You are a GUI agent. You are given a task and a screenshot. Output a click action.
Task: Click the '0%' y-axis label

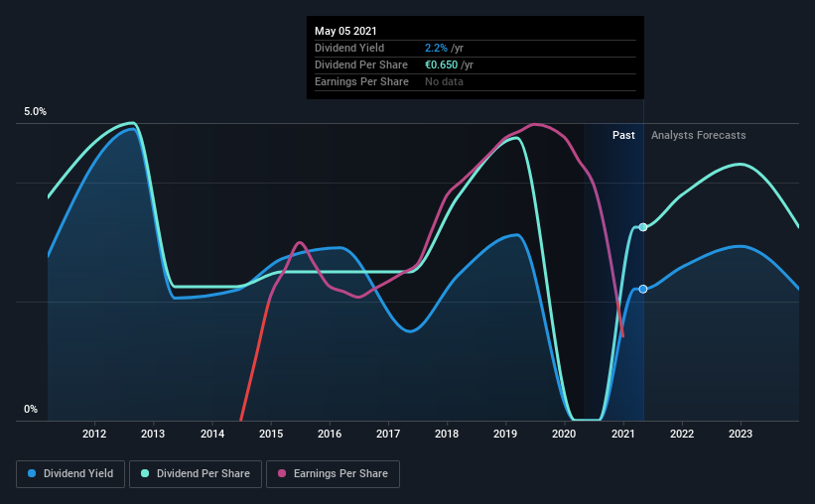coord(31,410)
